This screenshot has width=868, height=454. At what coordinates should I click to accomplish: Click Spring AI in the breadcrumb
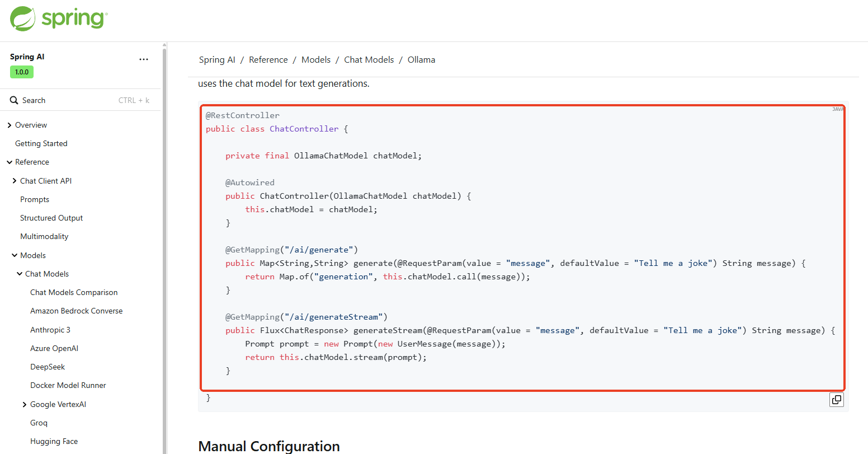pyautogui.click(x=217, y=60)
